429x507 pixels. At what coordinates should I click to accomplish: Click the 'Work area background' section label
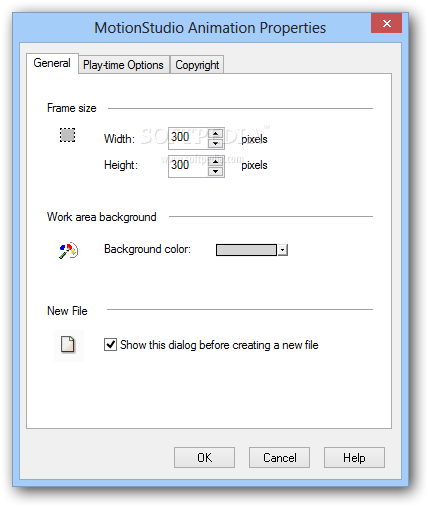[102, 217]
